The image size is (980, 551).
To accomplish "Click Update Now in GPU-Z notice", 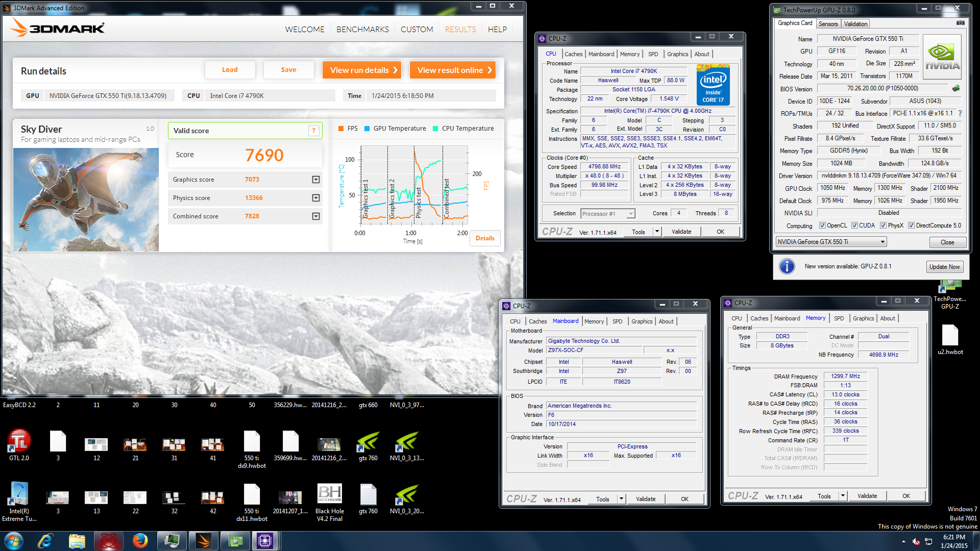I will [944, 267].
